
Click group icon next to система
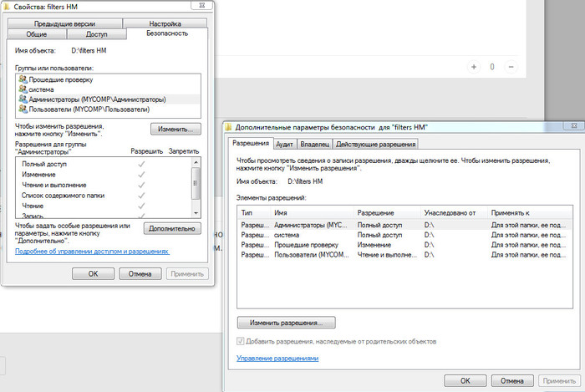click(x=23, y=89)
